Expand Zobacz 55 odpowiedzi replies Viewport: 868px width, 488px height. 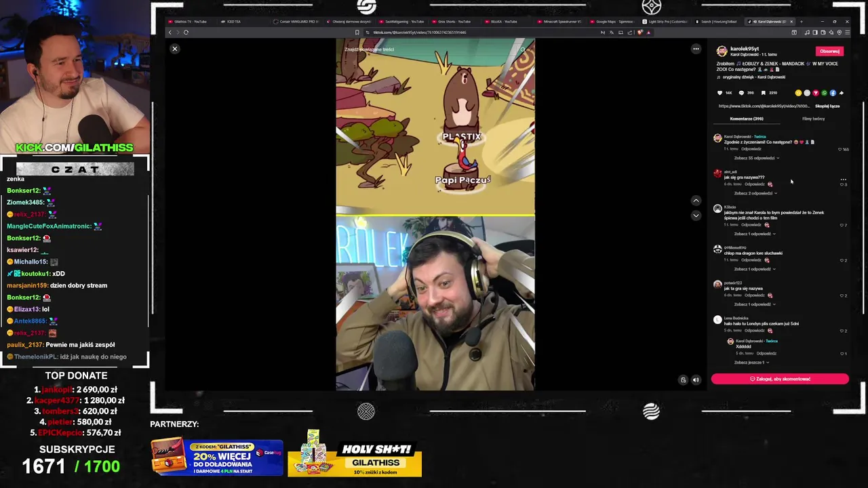coord(756,158)
